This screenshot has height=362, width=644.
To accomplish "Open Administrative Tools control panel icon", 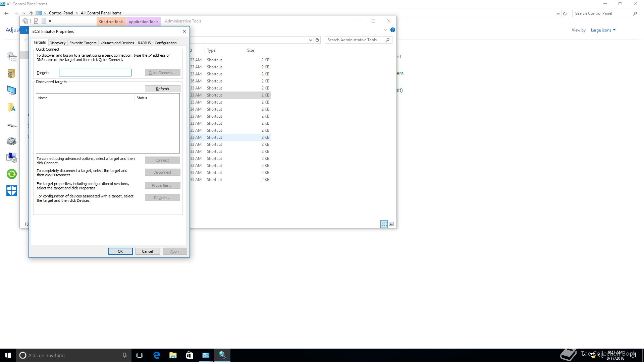I will 12,57.
